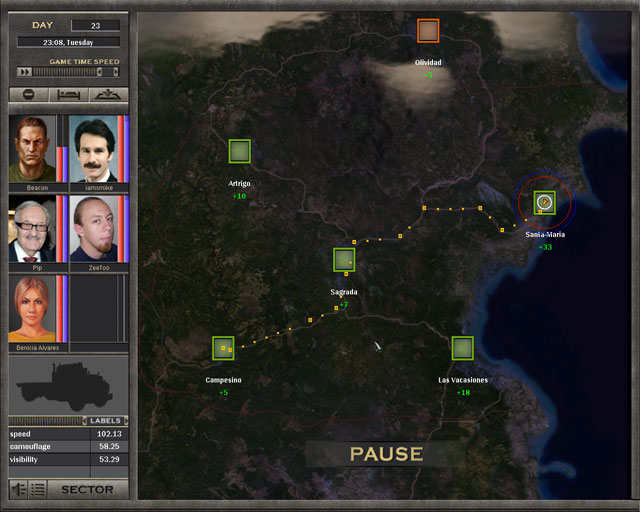Screen dimensions: 640x512
Task: Click the Olividad label text
Action: pos(428,62)
